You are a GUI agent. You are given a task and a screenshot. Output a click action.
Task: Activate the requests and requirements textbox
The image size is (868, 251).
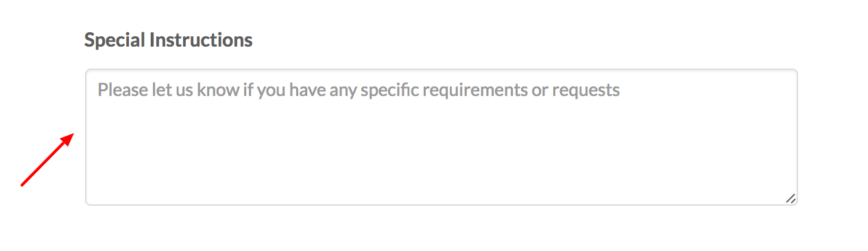point(442,137)
